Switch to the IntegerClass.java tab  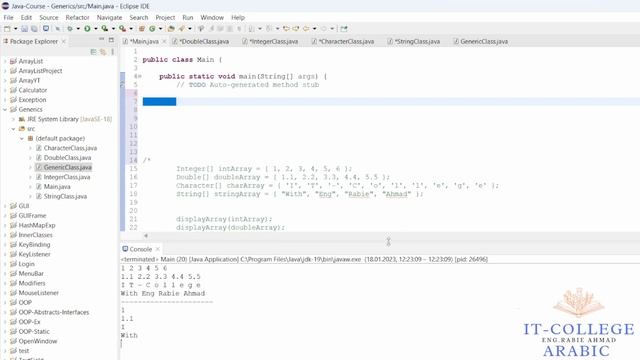(270, 41)
